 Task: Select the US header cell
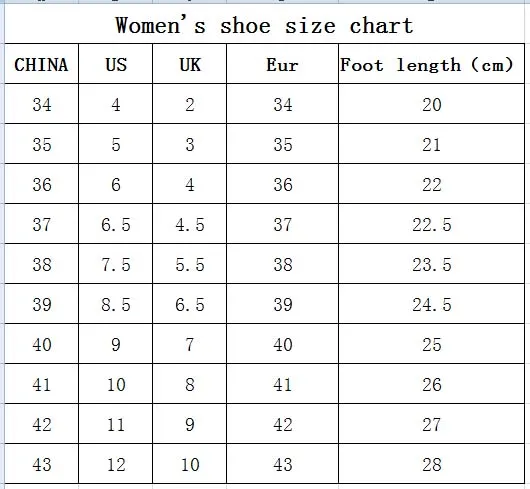tap(116, 64)
